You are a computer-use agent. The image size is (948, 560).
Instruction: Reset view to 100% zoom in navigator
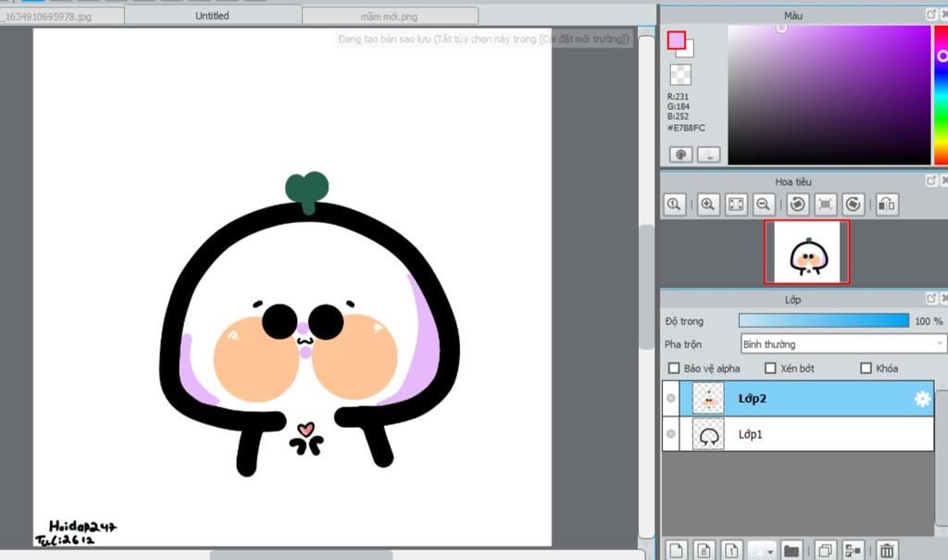tap(675, 205)
